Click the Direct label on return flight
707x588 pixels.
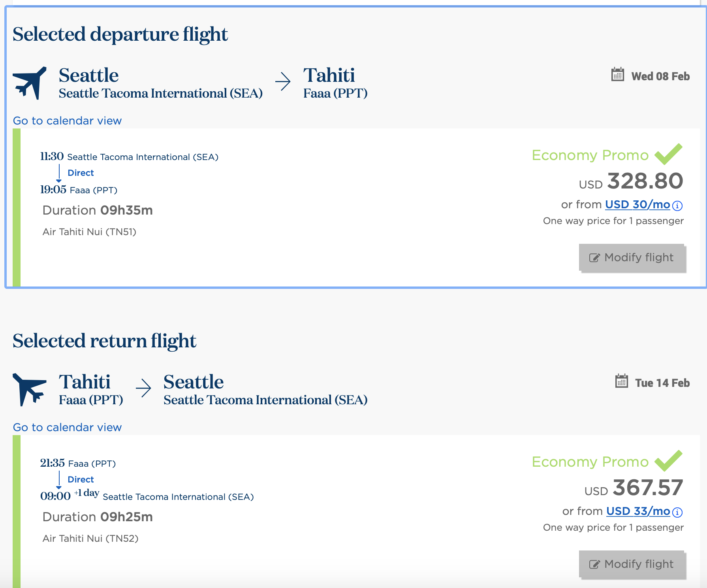point(81,479)
